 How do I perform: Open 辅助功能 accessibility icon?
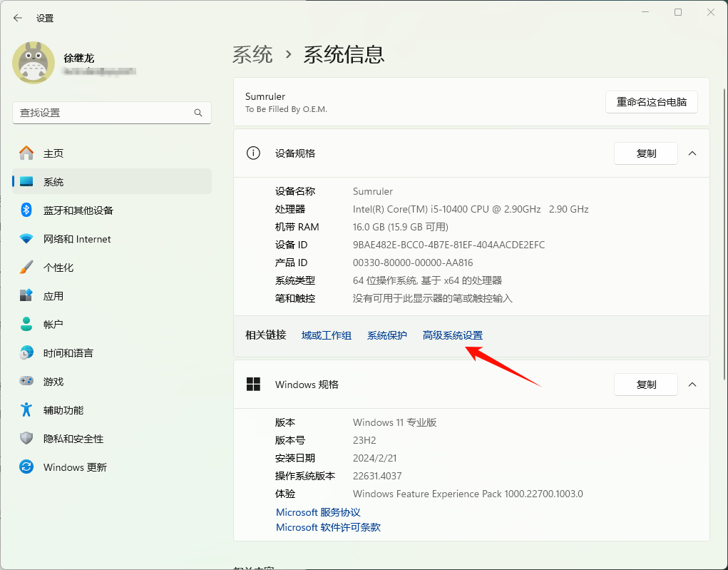(26, 409)
